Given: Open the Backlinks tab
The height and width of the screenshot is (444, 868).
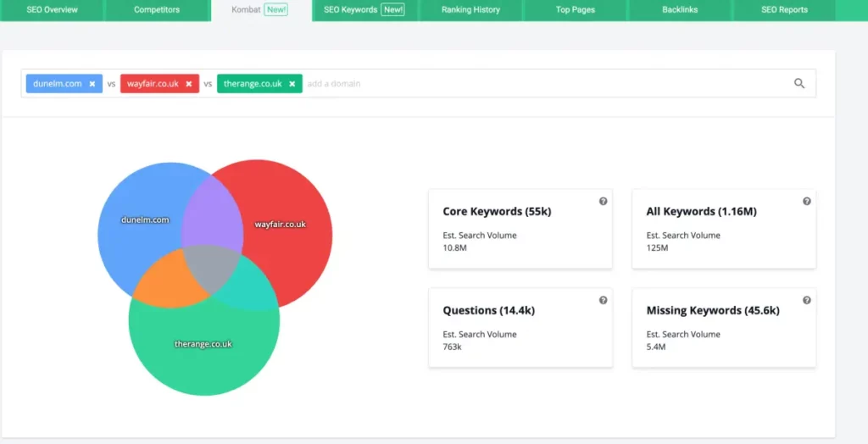Looking at the screenshot, I should (680, 10).
